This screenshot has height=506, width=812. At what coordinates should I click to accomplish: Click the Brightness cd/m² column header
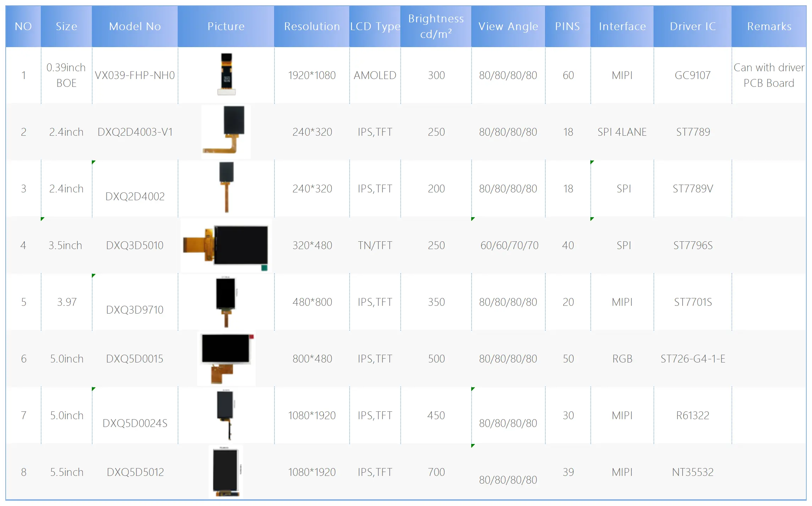pyautogui.click(x=436, y=27)
